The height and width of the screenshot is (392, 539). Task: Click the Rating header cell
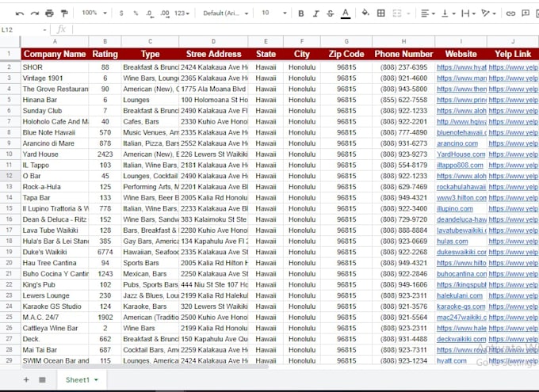coord(105,54)
